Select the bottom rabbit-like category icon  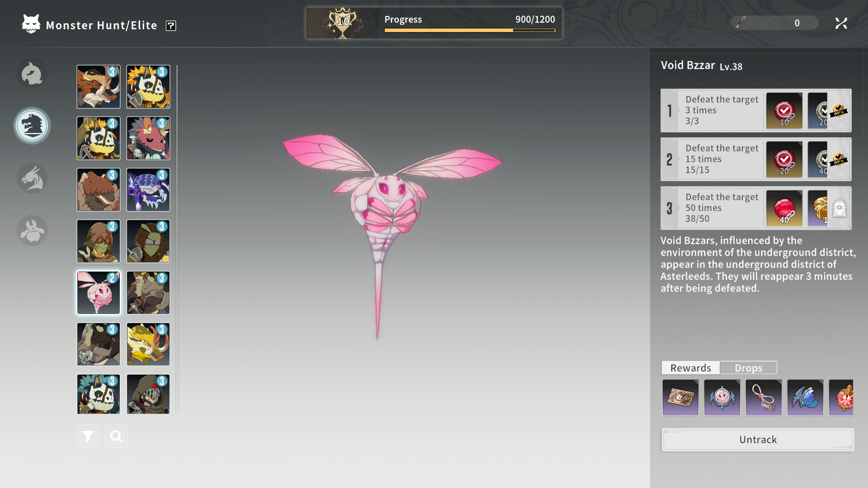(x=32, y=230)
